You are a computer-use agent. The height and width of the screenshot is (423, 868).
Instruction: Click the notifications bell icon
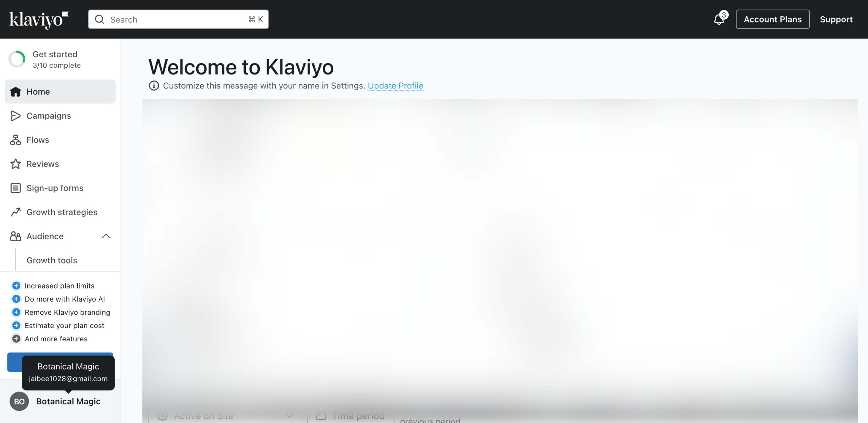719,19
